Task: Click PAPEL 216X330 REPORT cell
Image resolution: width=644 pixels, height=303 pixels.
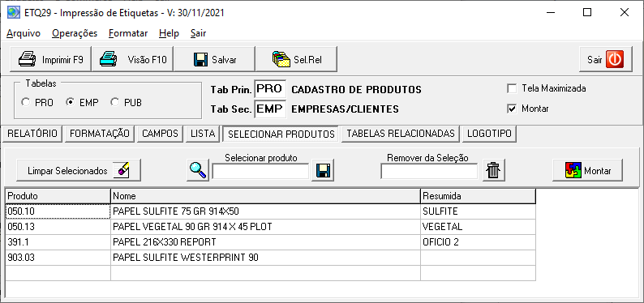Action: pyautogui.click(x=266, y=242)
